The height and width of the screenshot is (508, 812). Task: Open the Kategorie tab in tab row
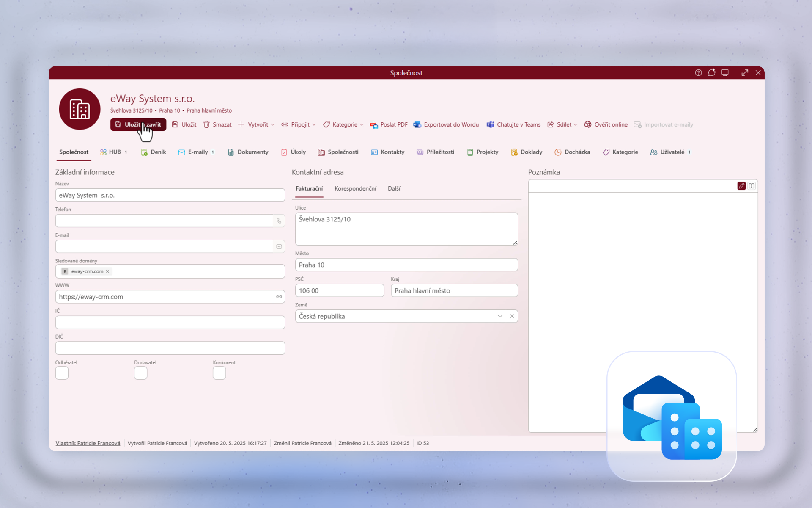[x=620, y=152]
